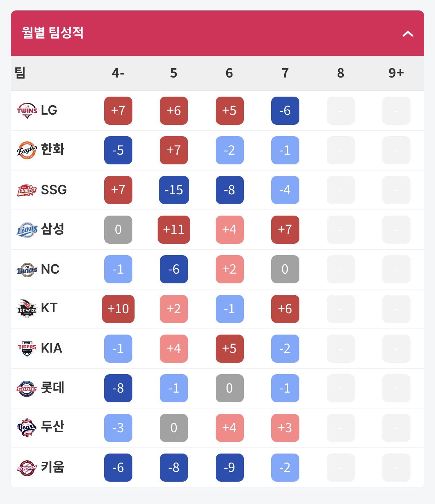This screenshot has height=504, width=435.
Task: Click the 월별 팀성적 header title
Action: click(x=53, y=33)
